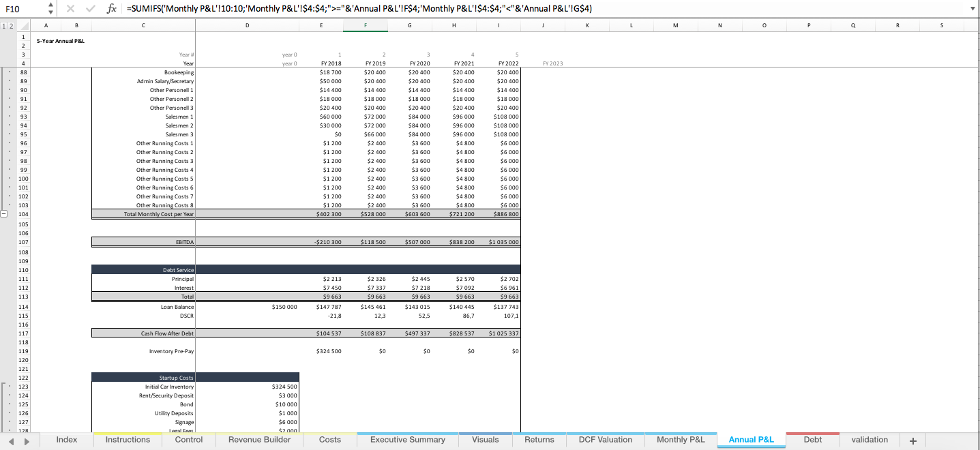980x450 pixels.
Task: Select the Revenue Builder tab
Action: click(x=259, y=440)
